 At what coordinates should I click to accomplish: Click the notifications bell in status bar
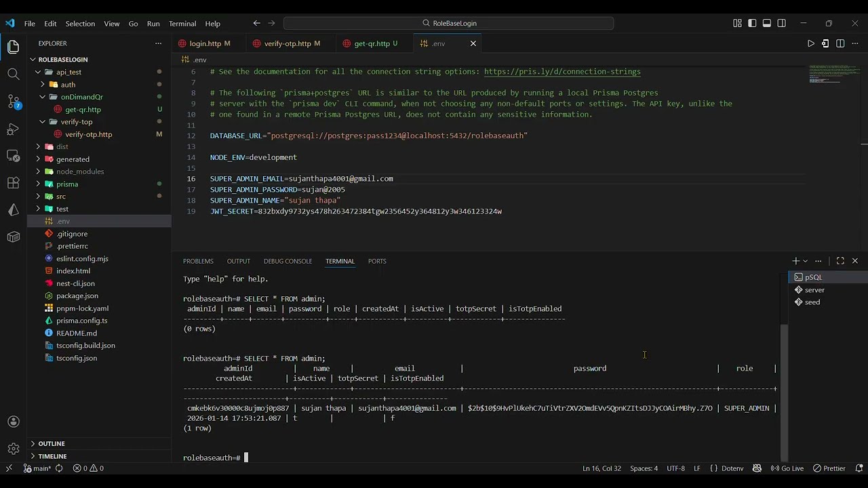(x=859, y=468)
